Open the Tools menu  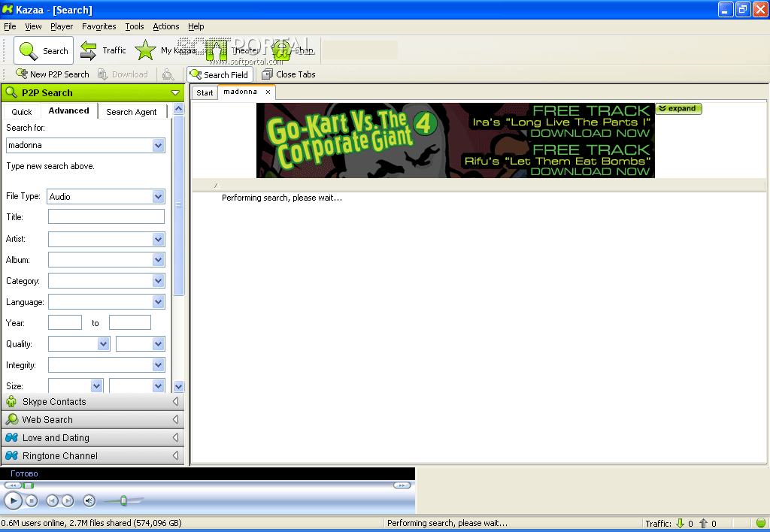[x=134, y=26]
